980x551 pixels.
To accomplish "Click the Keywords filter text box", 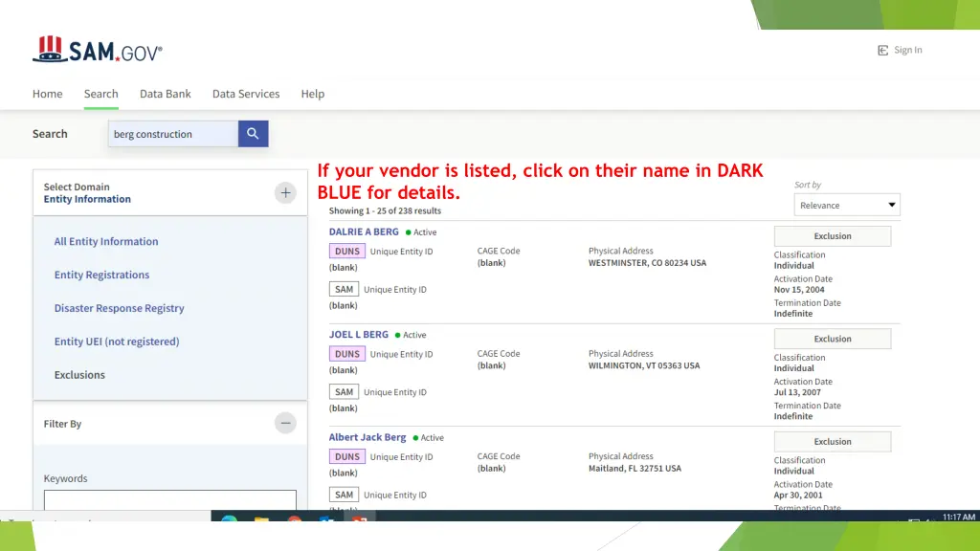I will click(x=170, y=499).
